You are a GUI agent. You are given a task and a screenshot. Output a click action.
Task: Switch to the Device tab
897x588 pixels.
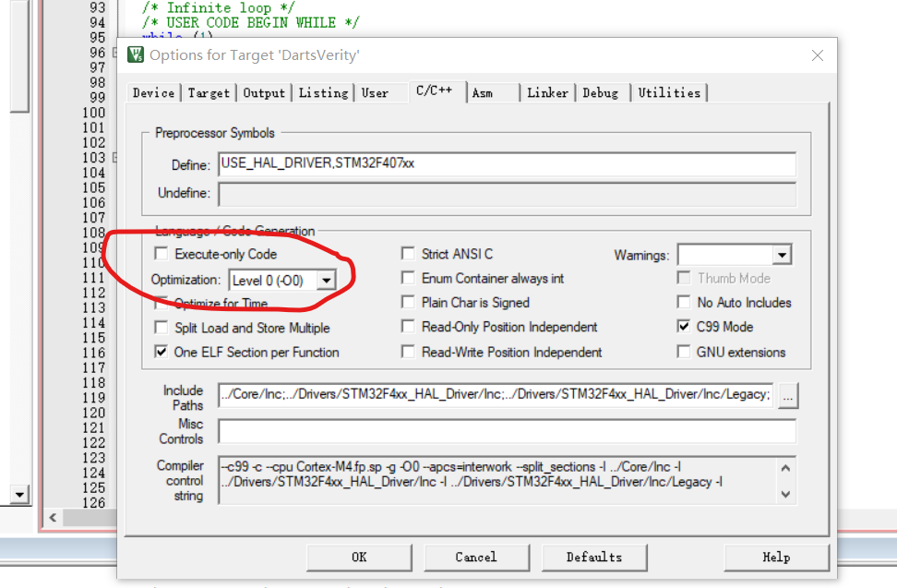153,92
